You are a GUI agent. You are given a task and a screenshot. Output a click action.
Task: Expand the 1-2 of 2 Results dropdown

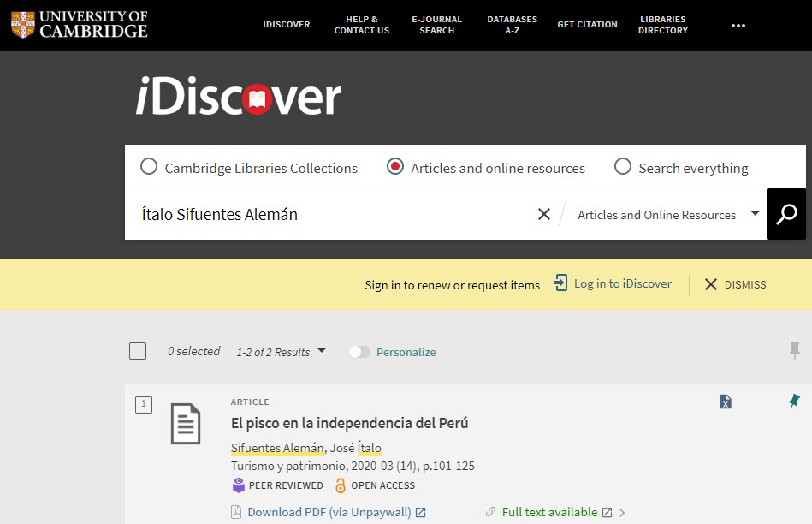[281, 352]
